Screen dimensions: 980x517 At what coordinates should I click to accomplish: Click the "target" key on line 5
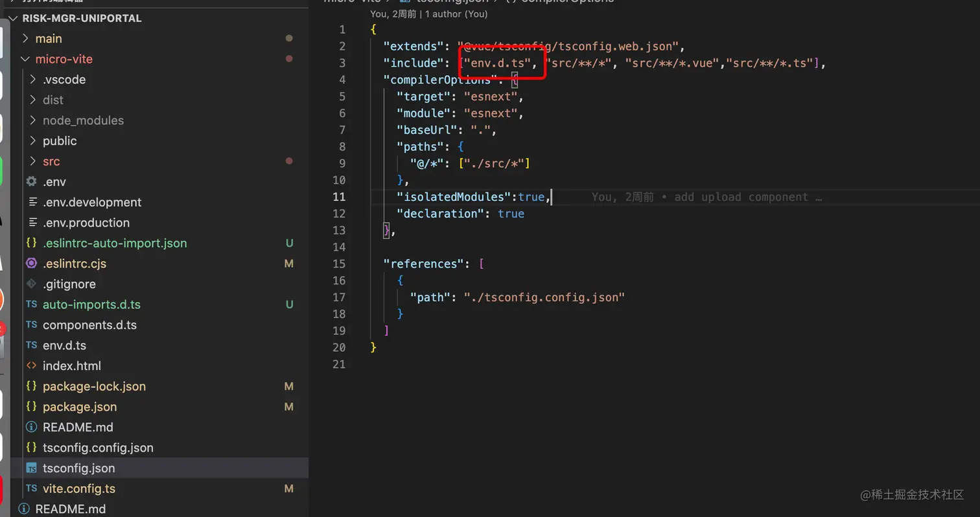pyautogui.click(x=424, y=97)
